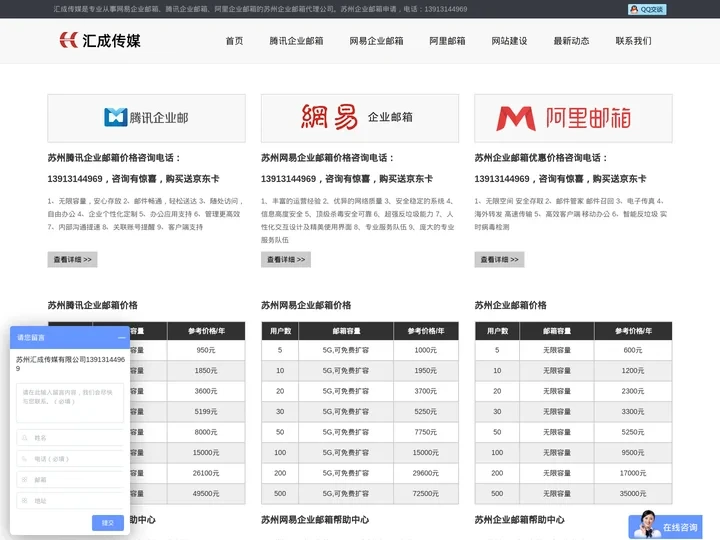Click heading 苏州企业邮箱优惠价格咨询电话
This screenshot has width=720, height=540.
(541, 158)
